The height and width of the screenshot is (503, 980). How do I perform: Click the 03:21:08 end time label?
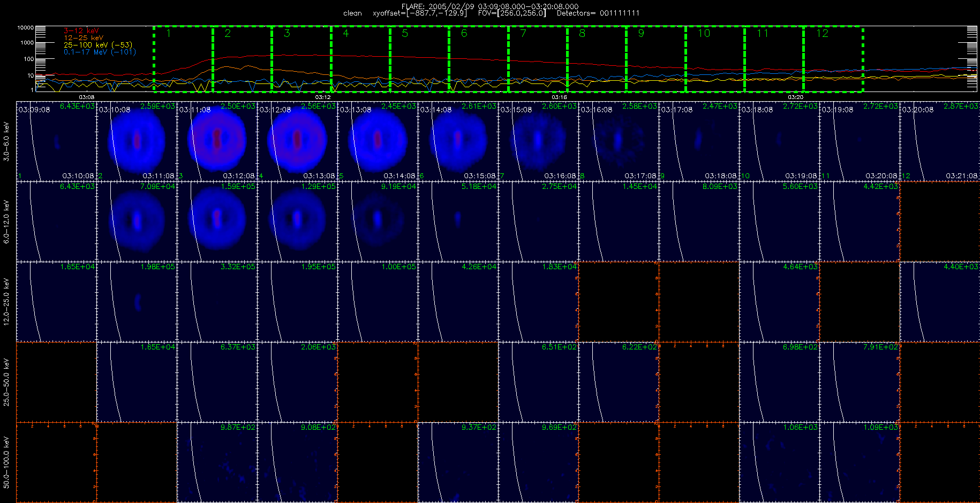962,176
